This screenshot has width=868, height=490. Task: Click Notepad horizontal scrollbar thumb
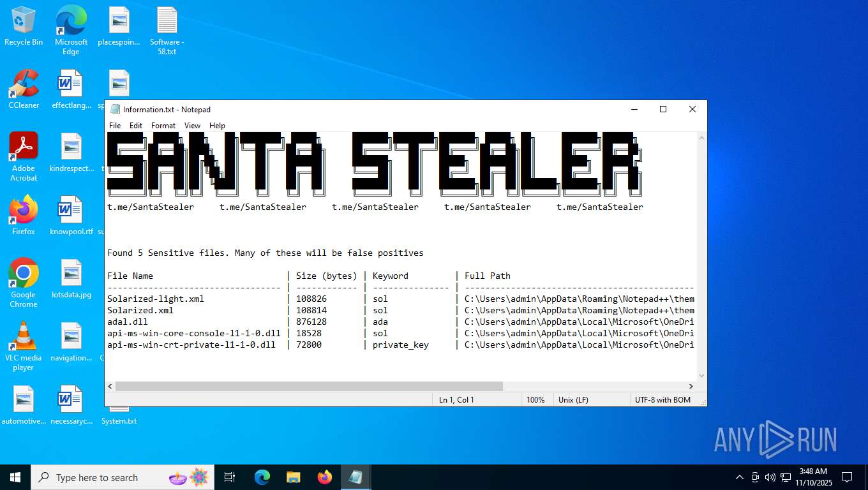309,386
